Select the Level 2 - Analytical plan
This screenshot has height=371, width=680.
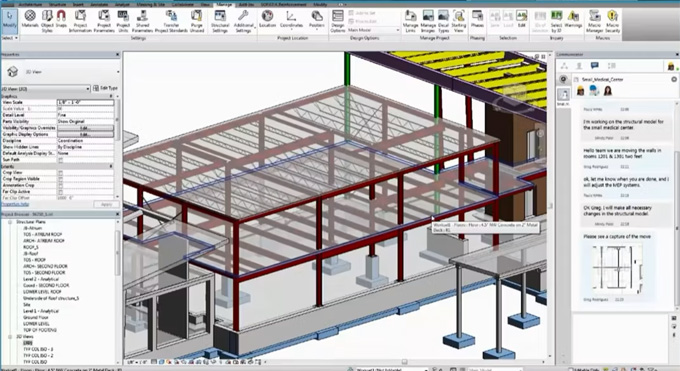[41, 279]
